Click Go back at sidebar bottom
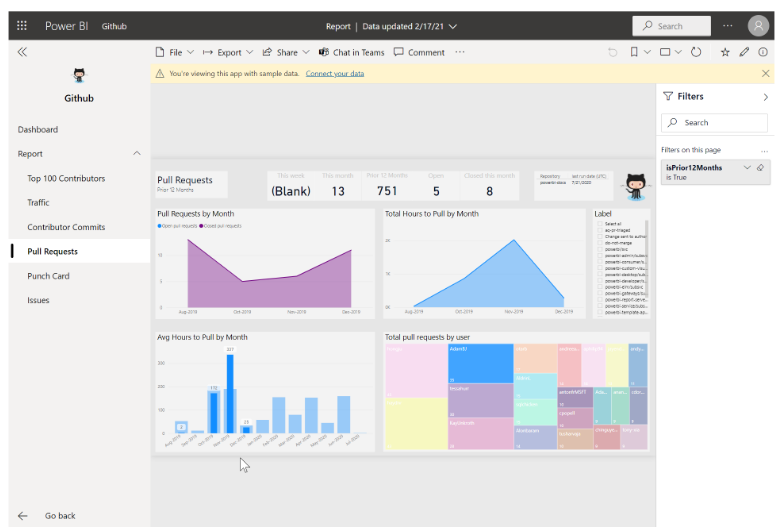 (x=60, y=516)
